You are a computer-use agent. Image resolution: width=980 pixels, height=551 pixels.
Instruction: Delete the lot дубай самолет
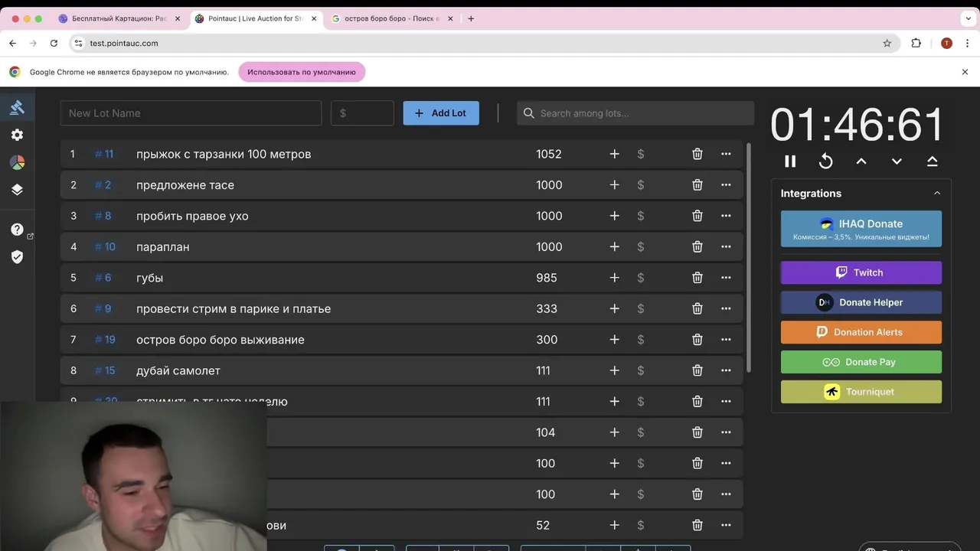click(x=697, y=370)
